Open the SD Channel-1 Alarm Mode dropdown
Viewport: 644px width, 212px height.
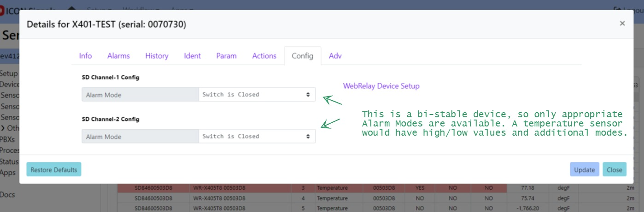257,95
